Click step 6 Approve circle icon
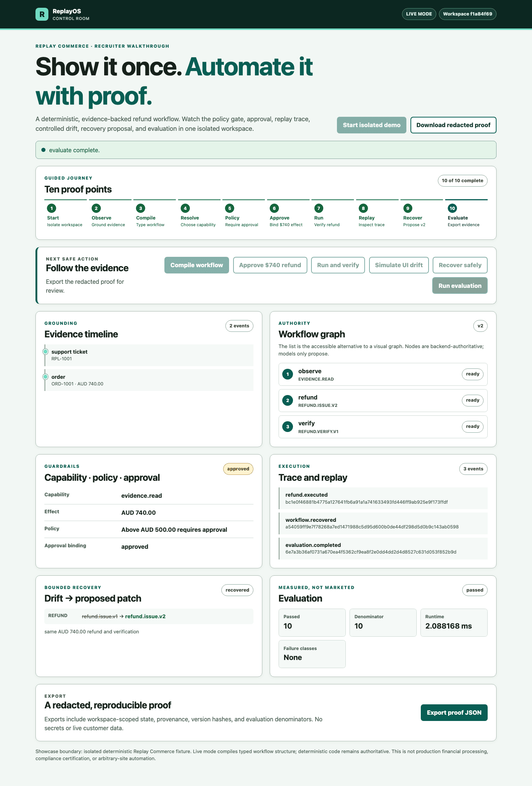Viewport: 532px width, 786px height. click(x=274, y=208)
